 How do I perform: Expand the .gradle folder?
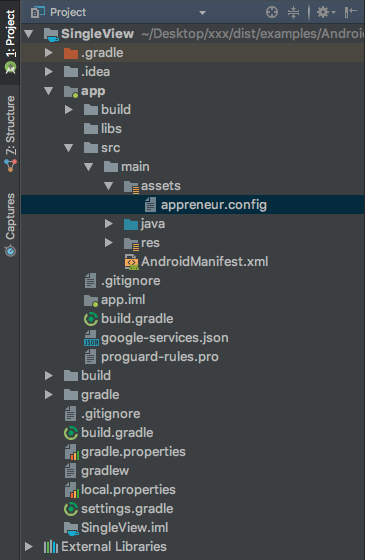49,53
